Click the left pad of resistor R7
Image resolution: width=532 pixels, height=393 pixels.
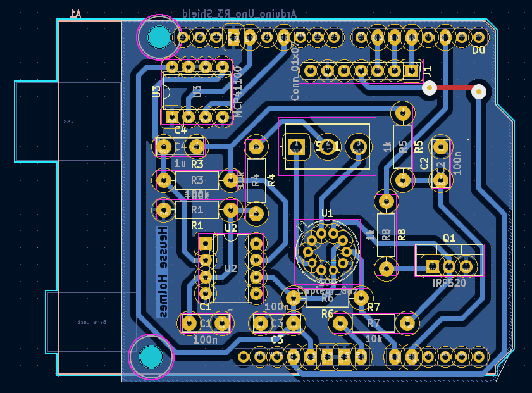click(x=340, y=323)
